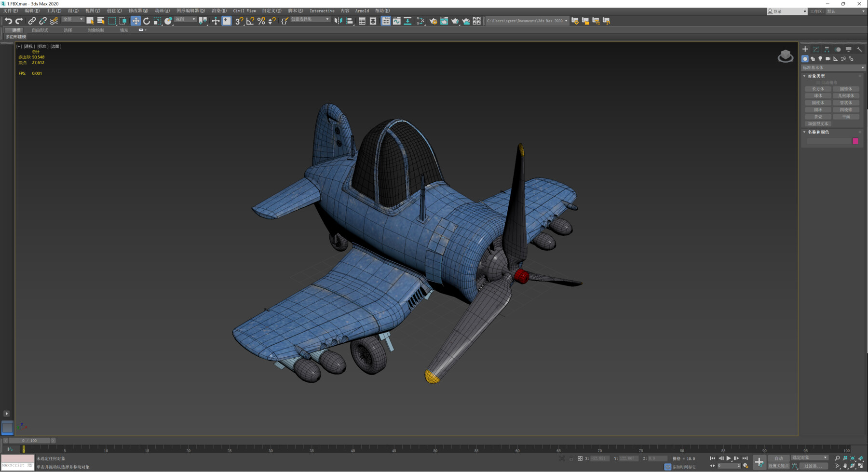Open the Interactive menu
The width and height of the screenshot is (868, 472).
(322, 11)
